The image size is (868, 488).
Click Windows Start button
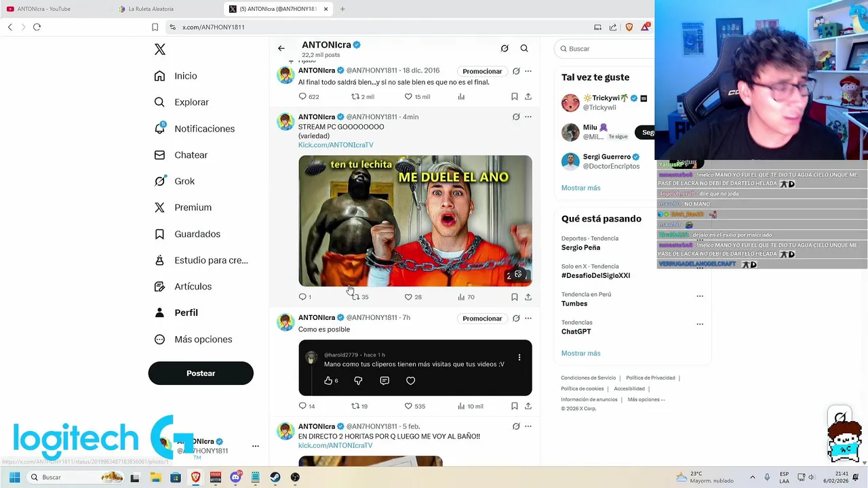click(x=14, y=477)
